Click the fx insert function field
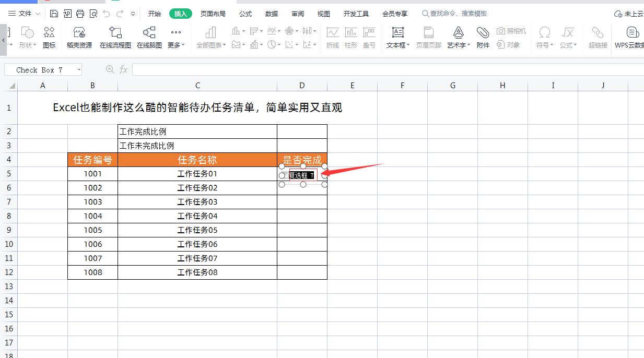Image resolution: width=644 pixels, height=358 pixels. click(124, 69)
